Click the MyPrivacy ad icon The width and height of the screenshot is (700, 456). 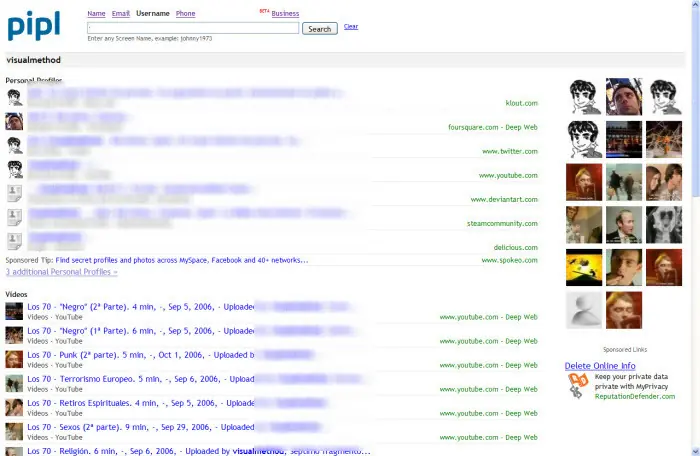pos(578,385)
